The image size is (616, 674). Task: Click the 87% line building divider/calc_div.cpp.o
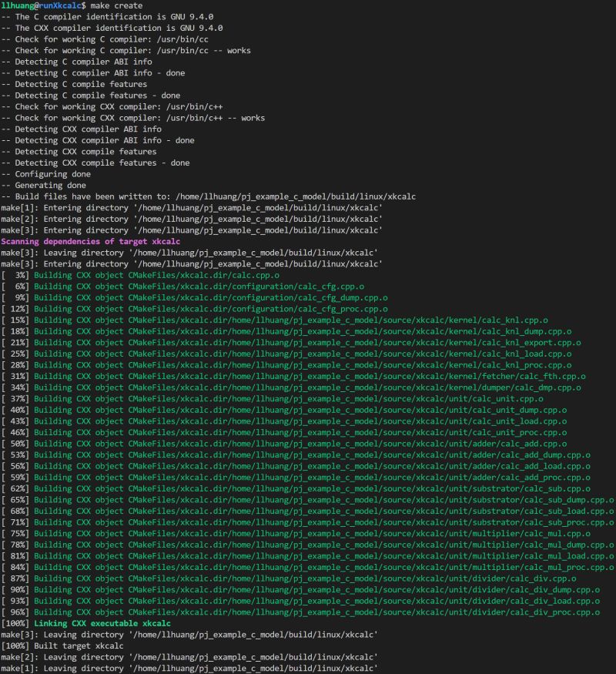[289, 578]
